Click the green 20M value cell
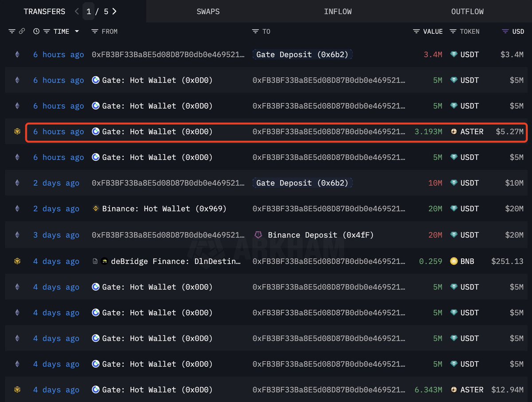This screenshot has height=402, width=532. 435,209
